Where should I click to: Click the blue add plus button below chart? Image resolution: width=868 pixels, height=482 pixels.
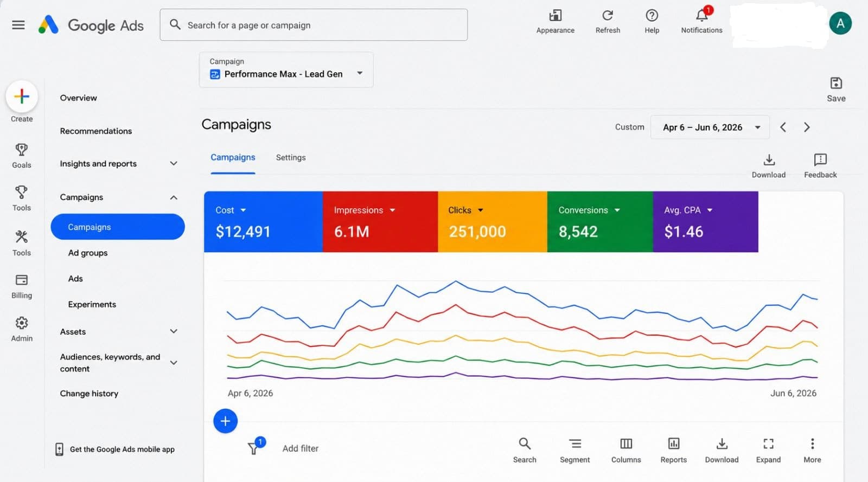226,421
